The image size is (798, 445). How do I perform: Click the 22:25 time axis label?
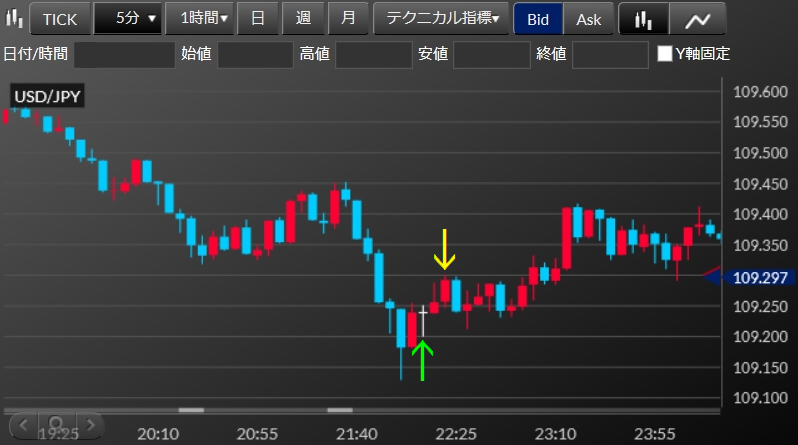[456, 434]
